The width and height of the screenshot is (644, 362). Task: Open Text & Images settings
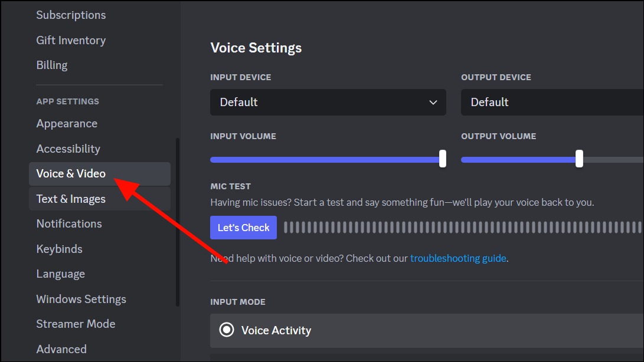(x=99, y=199)
